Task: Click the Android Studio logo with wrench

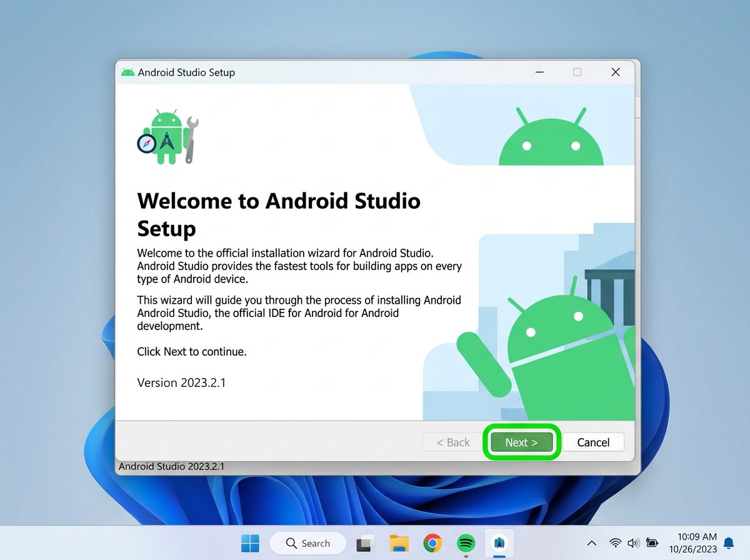Action: (x=168, y=137)
